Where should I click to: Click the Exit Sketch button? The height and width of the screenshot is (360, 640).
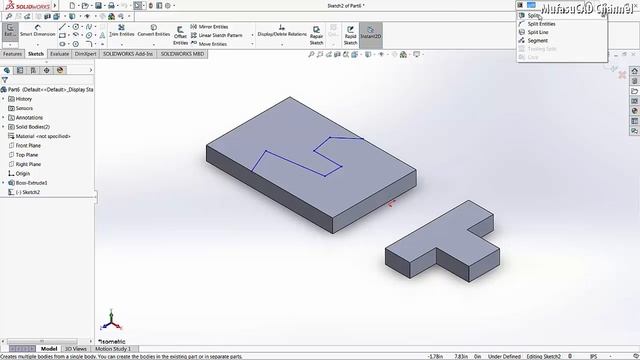[10, 31]
